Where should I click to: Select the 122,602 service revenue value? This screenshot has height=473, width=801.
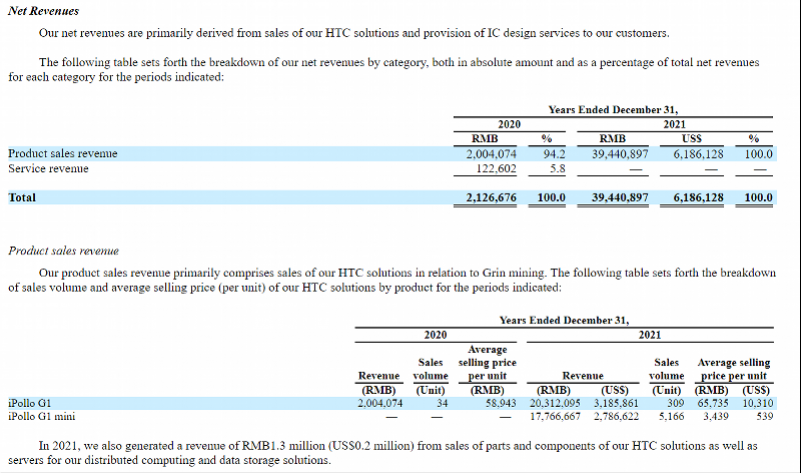click(496, 169)
